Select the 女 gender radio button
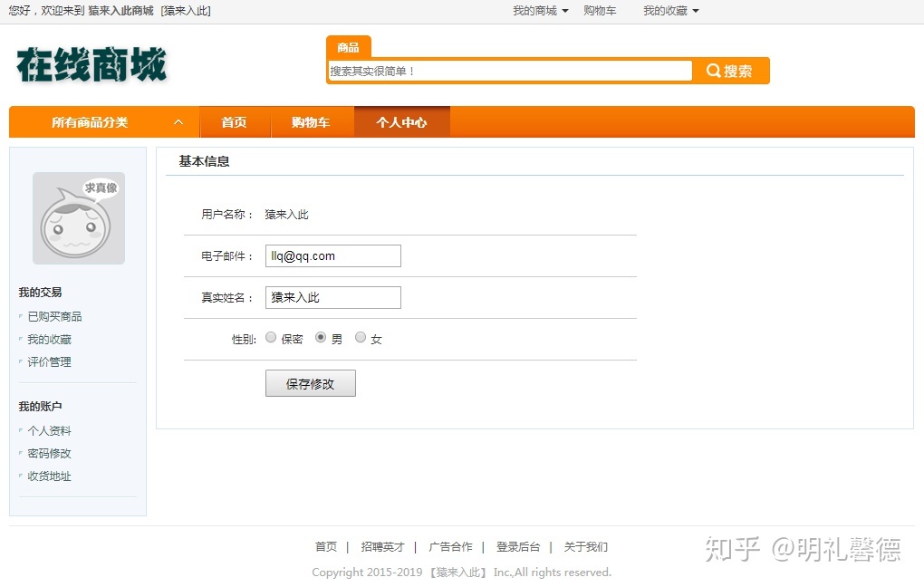This screenshot has height=587, width=924. 360,337
